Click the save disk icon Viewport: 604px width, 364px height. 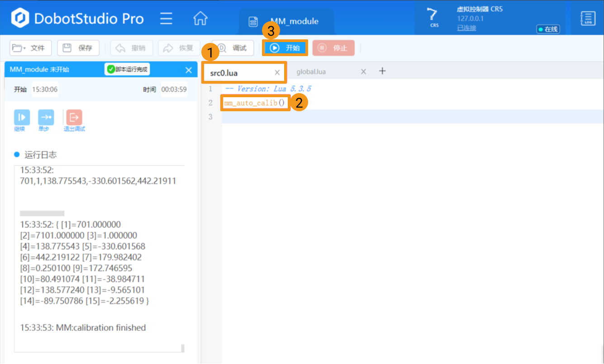(x=67, y=47)
